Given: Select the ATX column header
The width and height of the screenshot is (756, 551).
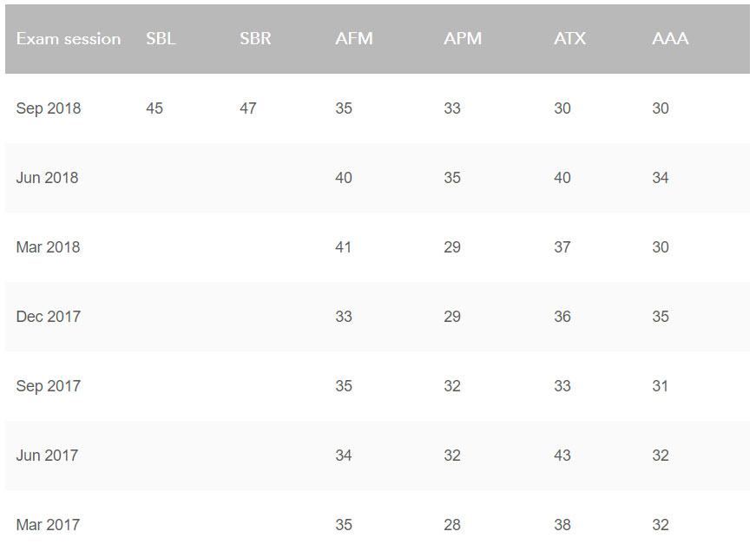Looking at the screenshot, I should pyautogui.click(x=570, y=38).
